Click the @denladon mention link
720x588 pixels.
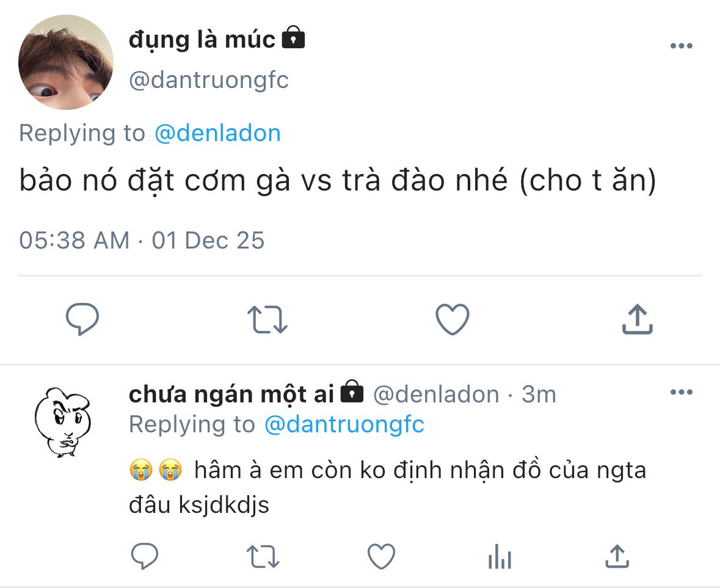[217, 133]
